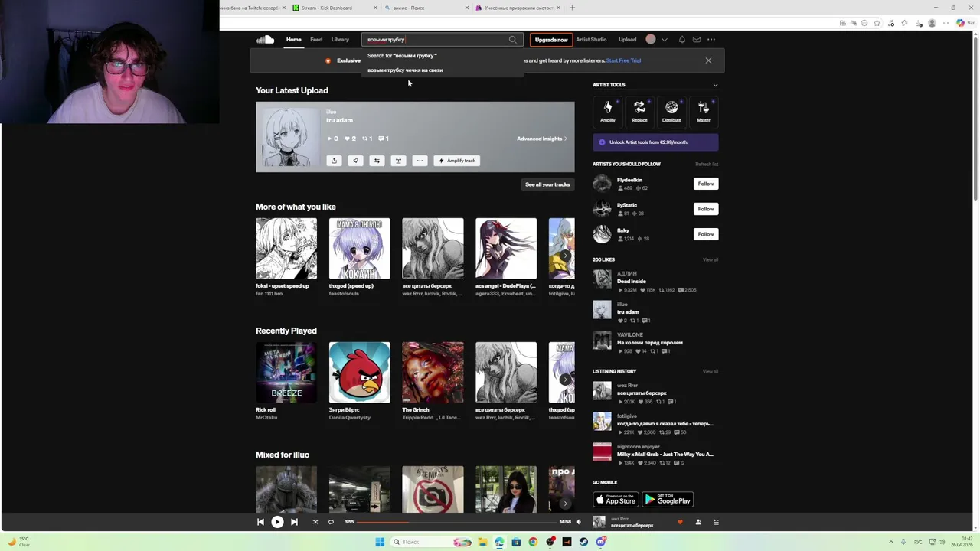Open the profile avatar dropdown arrow

[x=664, y=40]
